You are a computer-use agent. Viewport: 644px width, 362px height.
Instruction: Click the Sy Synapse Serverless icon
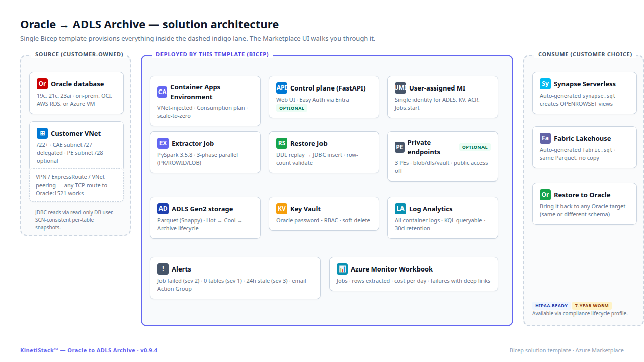click(x=545, y=84)
